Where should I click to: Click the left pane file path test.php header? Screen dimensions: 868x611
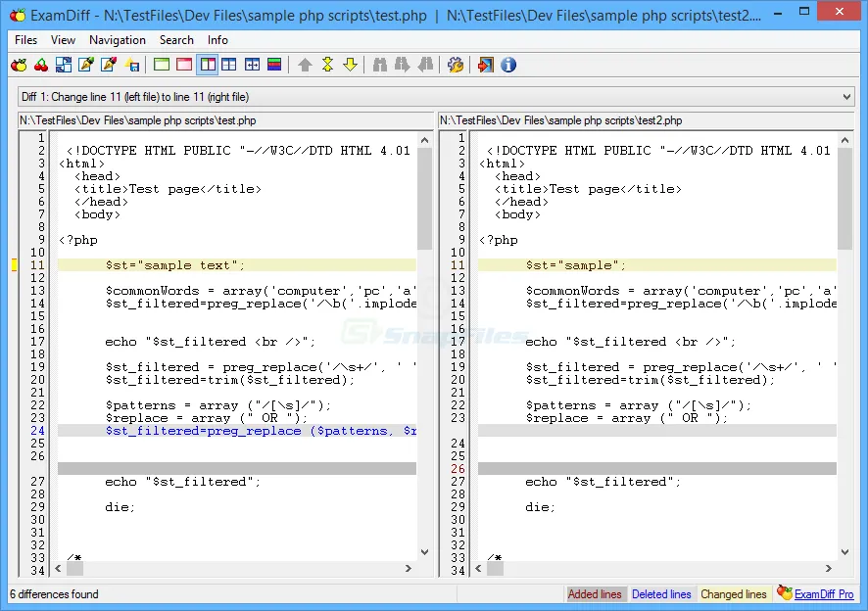pyautogui.click(x=225, y=120)
